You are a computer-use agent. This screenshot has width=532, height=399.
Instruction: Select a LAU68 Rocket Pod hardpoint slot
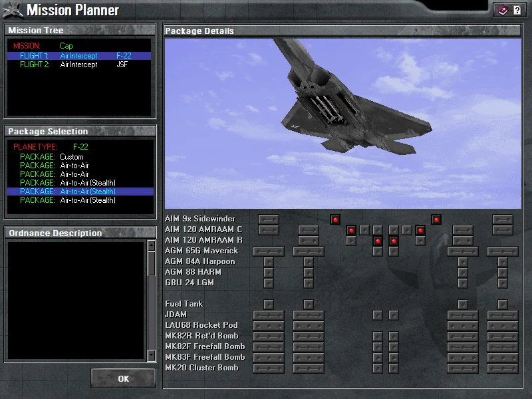click(268, 325)
